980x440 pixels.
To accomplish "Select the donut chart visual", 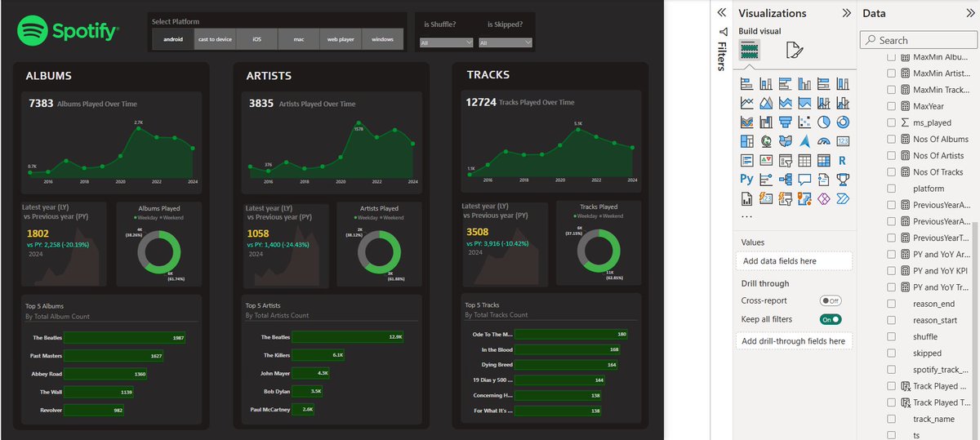I will 843,122.
